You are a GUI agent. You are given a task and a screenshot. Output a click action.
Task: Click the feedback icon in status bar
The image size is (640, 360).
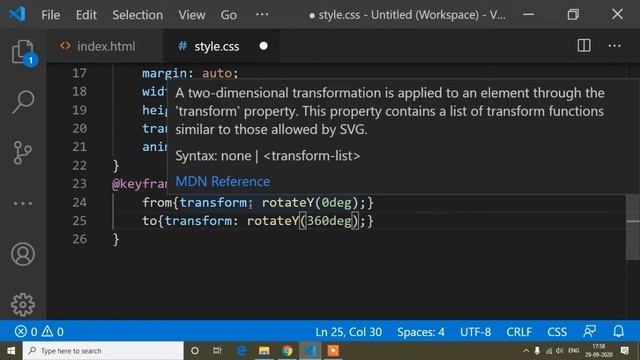point(589,331)
